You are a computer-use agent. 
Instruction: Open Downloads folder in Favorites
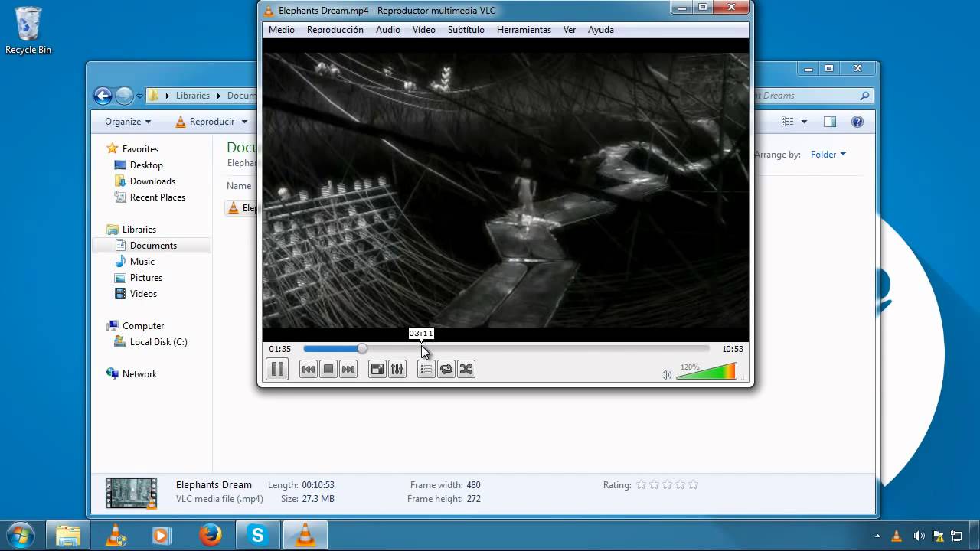point(152,181)
